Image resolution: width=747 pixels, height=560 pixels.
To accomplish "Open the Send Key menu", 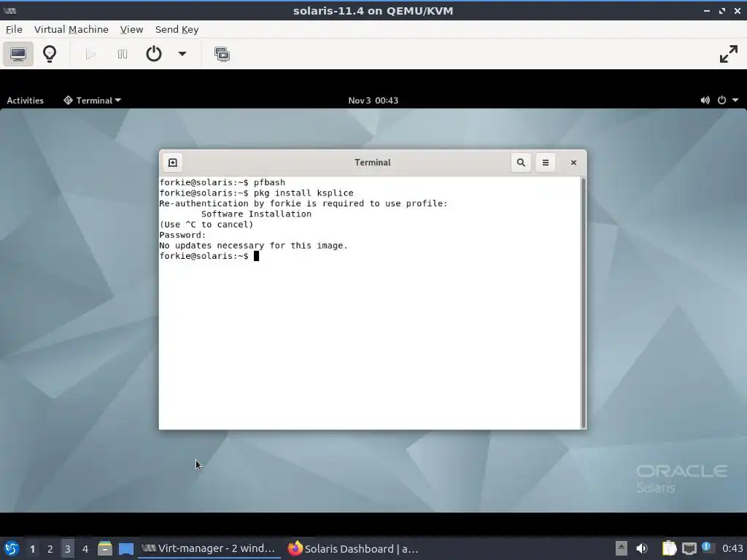I will [x=177, y=29].
